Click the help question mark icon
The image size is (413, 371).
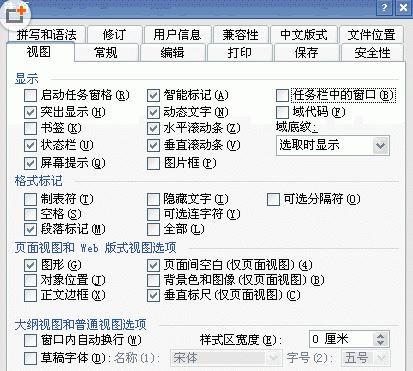pyautogui.click(x=384, y=7)
